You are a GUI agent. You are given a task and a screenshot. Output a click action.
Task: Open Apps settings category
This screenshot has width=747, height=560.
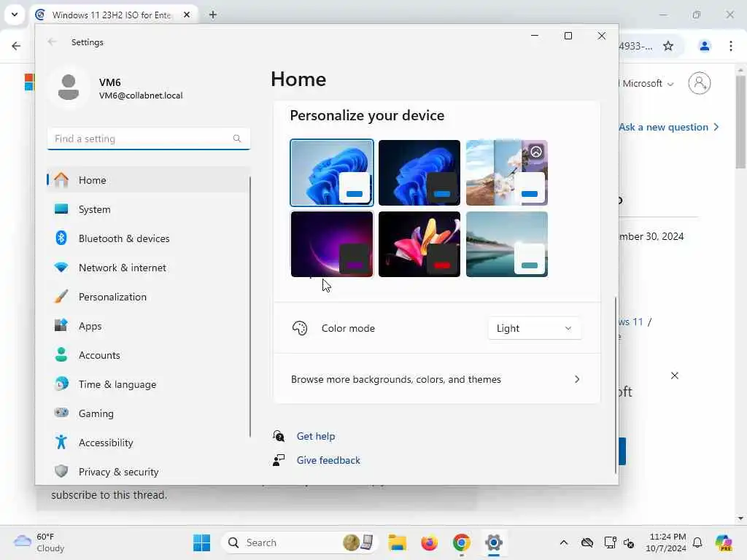148,326
